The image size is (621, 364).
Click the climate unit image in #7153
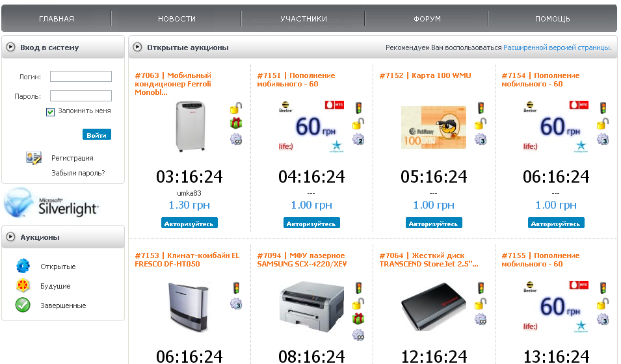coord(189,307)
